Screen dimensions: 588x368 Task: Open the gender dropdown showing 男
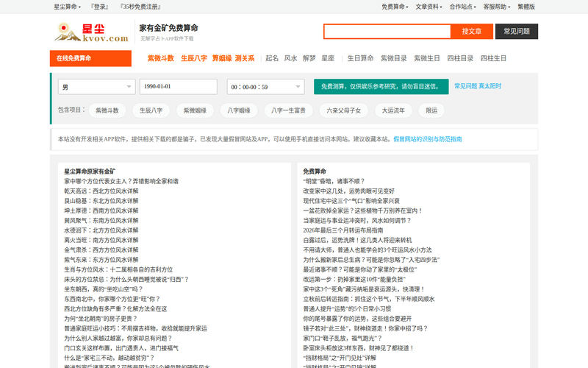pos(97,87)
